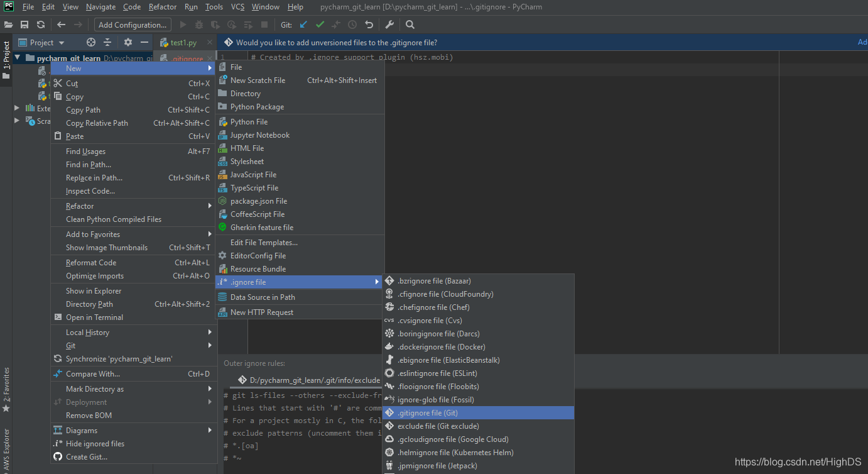Screen dimensions: 868x474
Task: Choose .dockerignore file (Docker) entry
Action: tap(479, 347)
